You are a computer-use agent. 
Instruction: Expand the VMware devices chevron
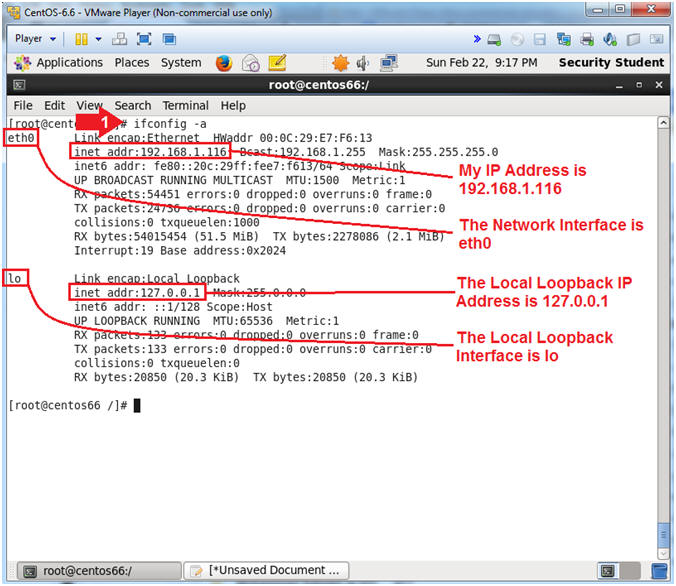click(x=477, y=39)
